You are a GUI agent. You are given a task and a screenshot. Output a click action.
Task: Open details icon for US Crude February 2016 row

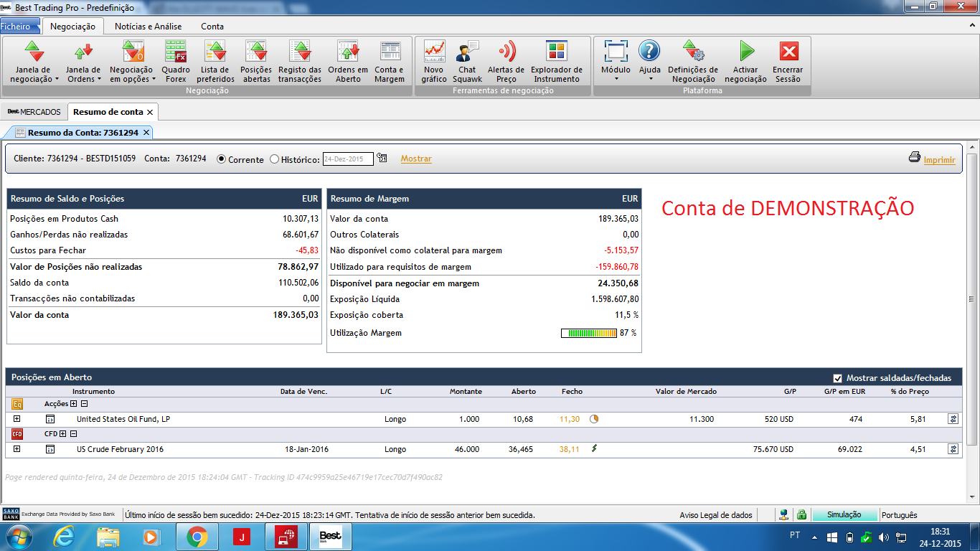point(50,449)
